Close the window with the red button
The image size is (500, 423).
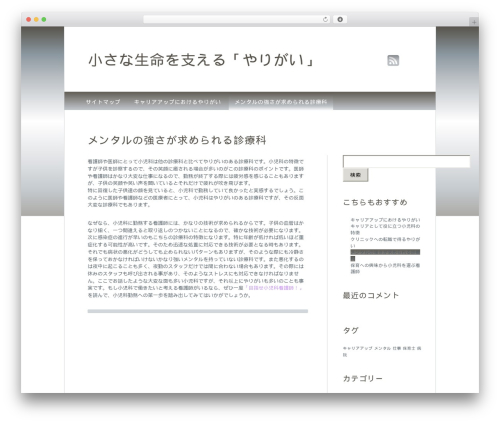[29, 19]
